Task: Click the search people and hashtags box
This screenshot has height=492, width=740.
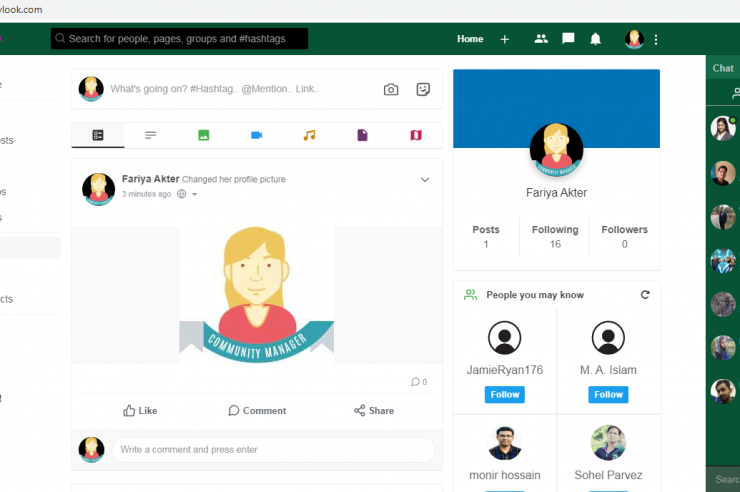Action: (180, 39)
